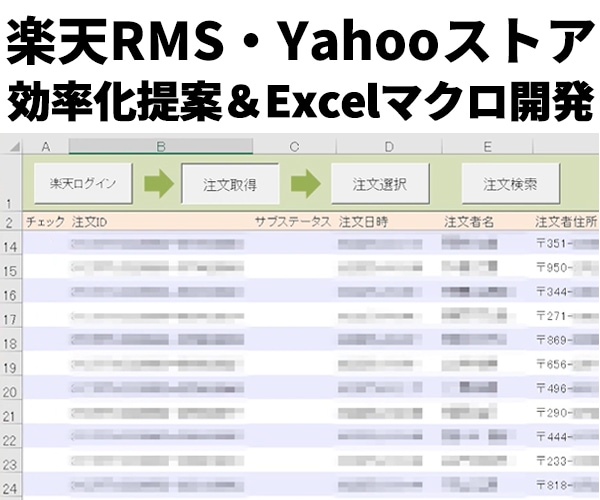Click the 注文検索 button

[510, 184]
